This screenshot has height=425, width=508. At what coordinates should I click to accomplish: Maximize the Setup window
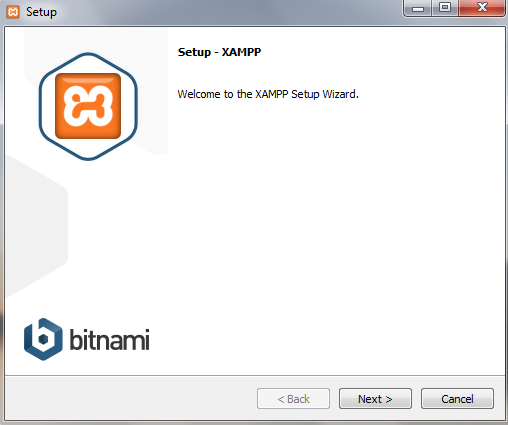tap(445, 8)
